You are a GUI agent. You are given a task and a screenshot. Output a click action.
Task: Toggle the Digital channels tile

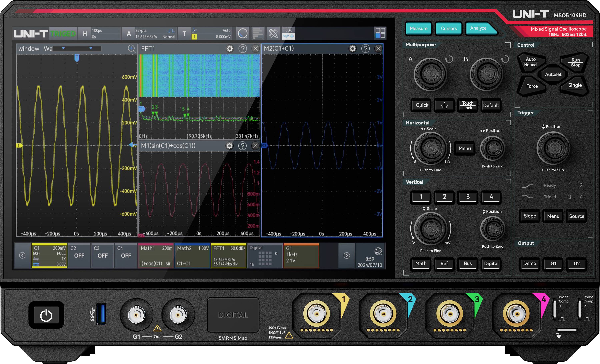(265, 256)
